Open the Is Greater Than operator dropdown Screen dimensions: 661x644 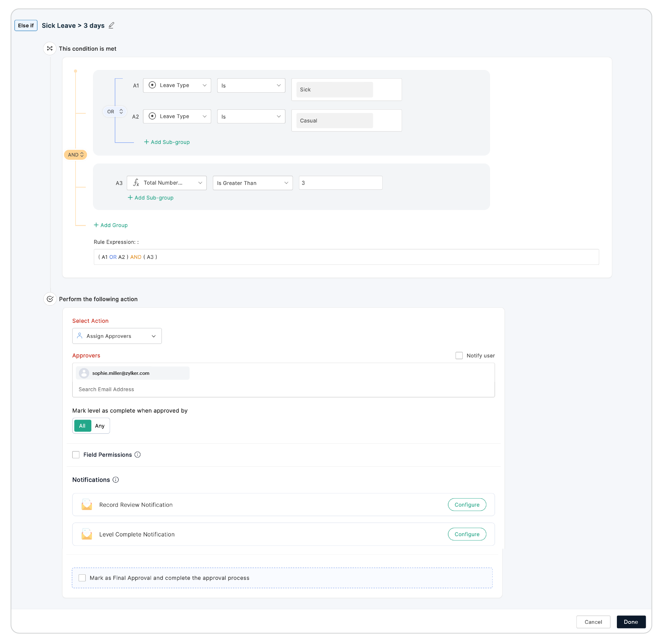[252, 183]
